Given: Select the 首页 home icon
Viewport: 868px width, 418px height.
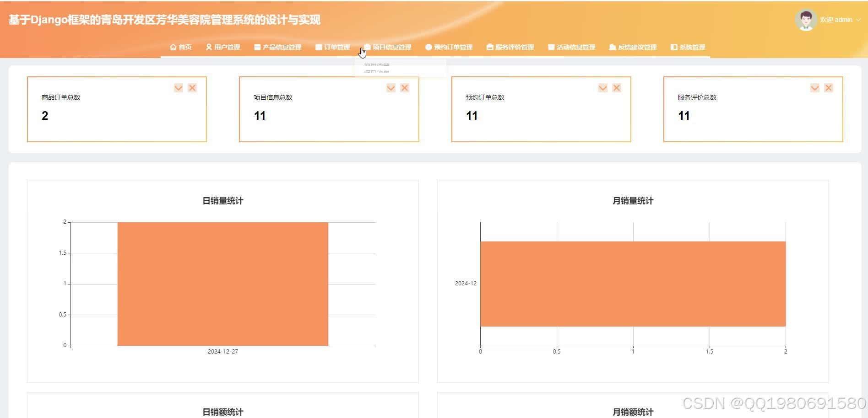Looking at the screenshot, I should click(x=173, y=47).
